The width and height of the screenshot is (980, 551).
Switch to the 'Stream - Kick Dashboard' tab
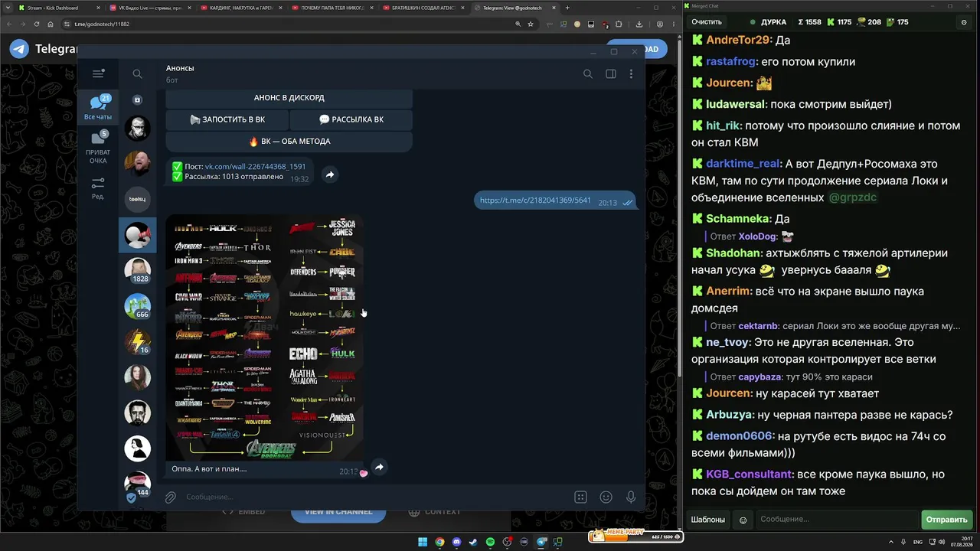(58, 8)
